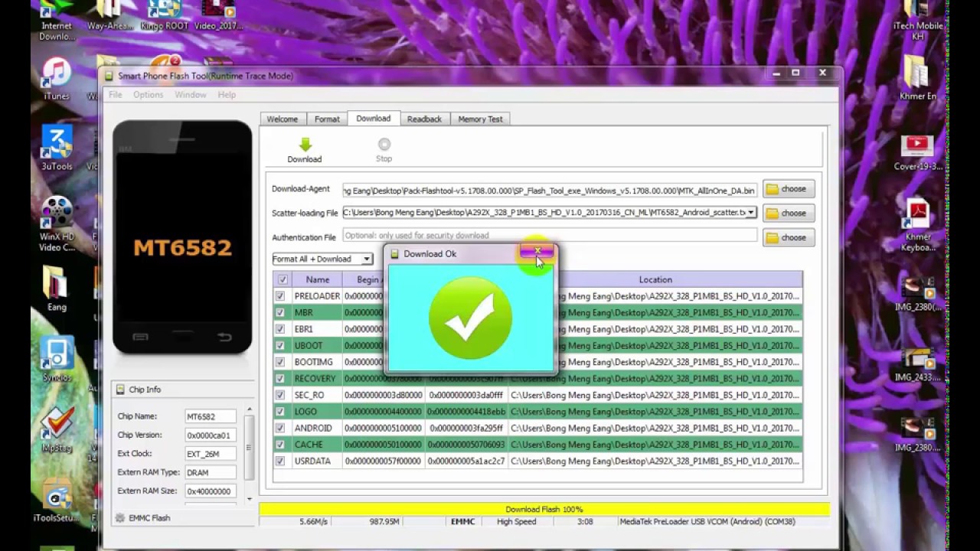
Task: Click the green Download arrow icon
Action: (x=305, y=145)
